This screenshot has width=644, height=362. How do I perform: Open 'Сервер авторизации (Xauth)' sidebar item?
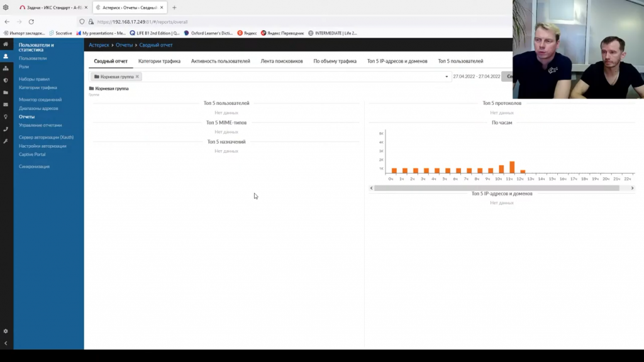[x=47, y=138]
